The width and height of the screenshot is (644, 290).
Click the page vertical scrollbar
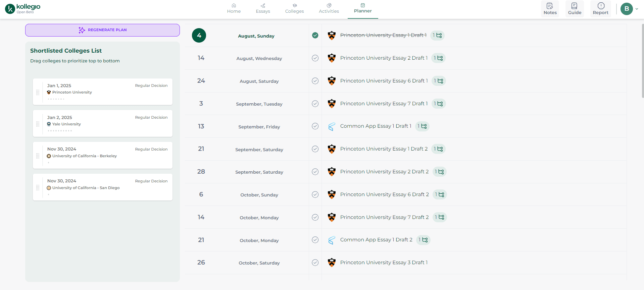click(642, 60)
